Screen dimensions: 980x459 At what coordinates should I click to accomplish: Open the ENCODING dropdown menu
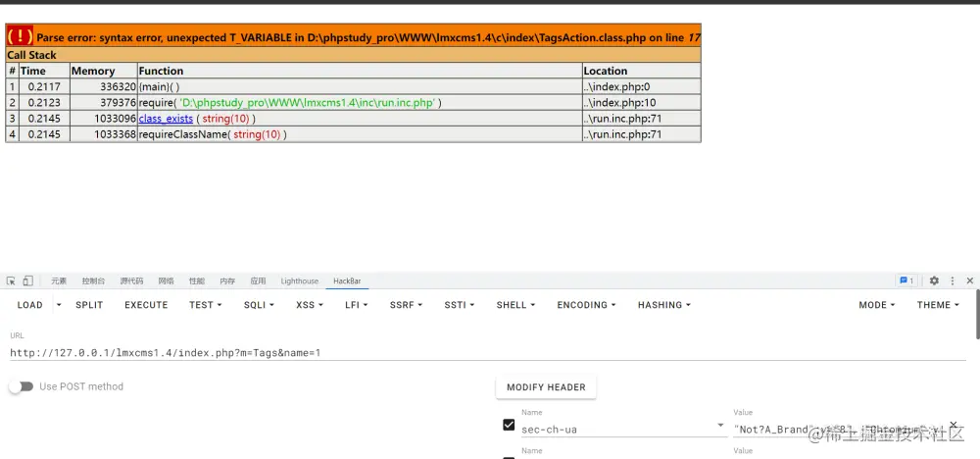point(586,305)
